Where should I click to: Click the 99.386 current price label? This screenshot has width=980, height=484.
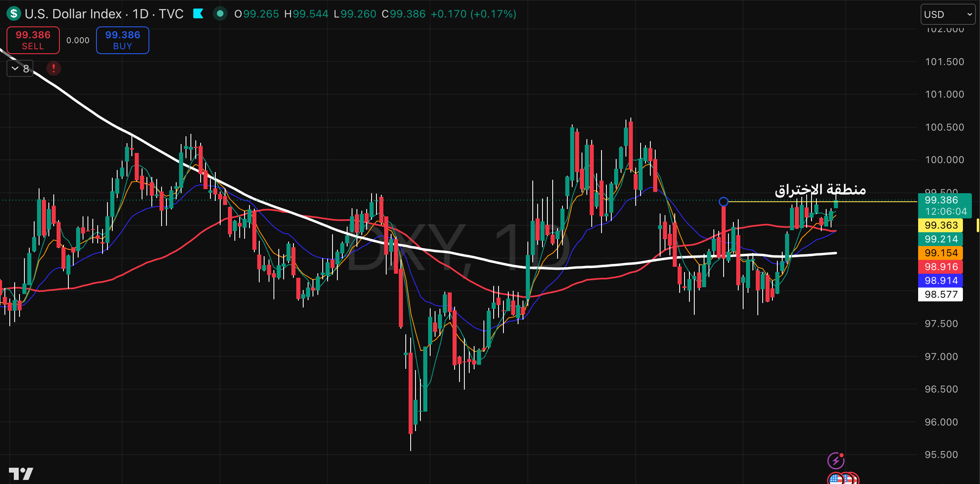941,200
